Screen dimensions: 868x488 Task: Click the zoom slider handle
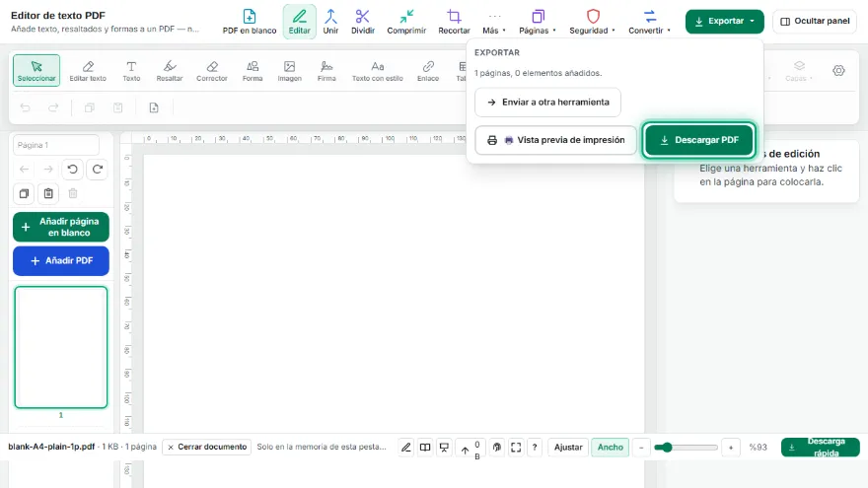coord(667,447)
